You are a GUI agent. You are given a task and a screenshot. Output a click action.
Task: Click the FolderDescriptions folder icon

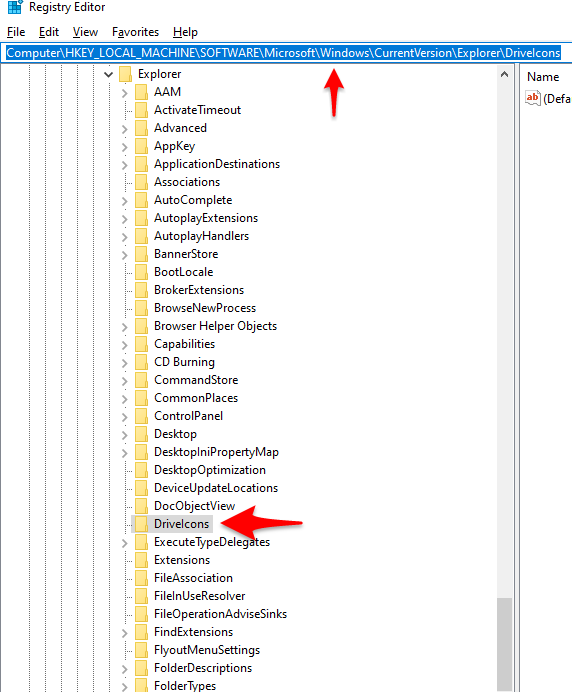coord(141,668)
